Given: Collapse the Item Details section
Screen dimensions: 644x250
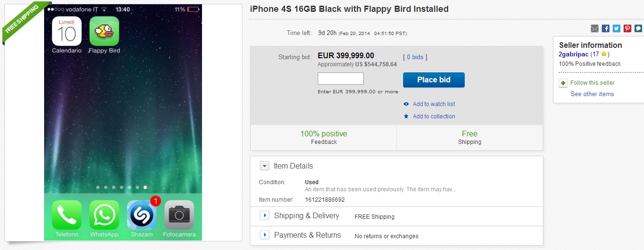Looking at the screenshot, I should tap(265, 166).
